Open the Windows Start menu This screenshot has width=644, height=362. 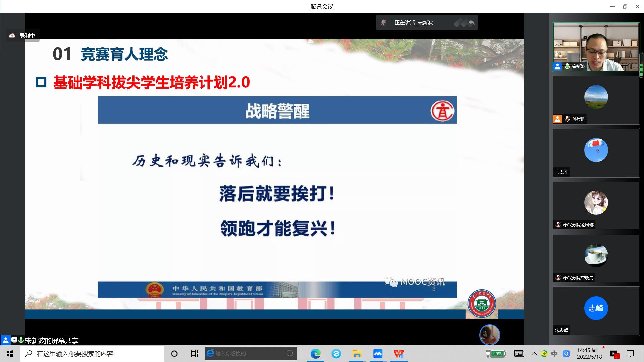[10, 354]
